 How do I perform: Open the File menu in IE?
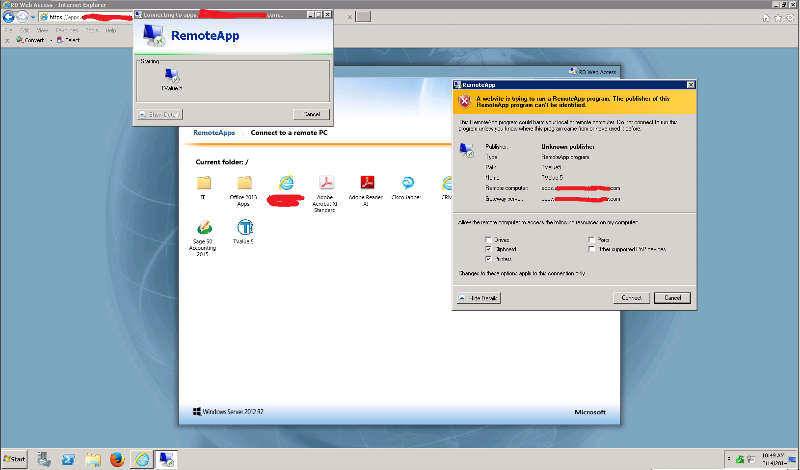coord(8,30)
